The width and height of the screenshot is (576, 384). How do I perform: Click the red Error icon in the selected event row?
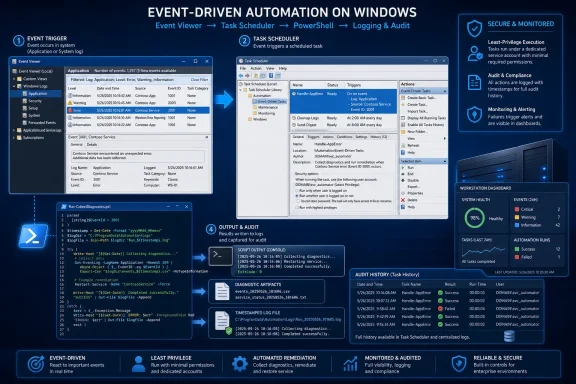[x=70, y=110]
